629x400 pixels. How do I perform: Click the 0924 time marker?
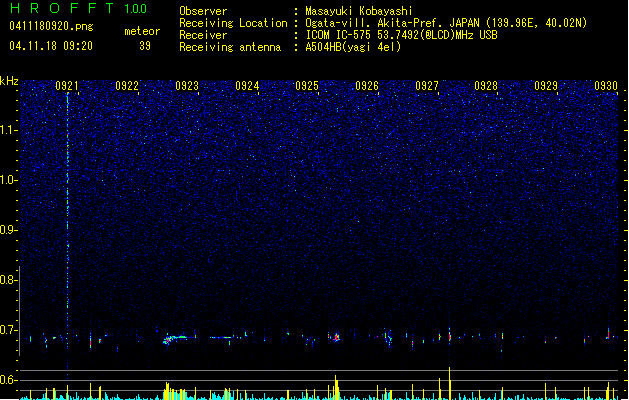(247, 86)
